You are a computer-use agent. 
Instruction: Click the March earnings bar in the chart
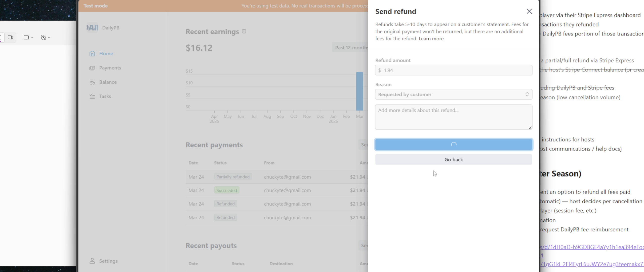[x=359, y=91]
